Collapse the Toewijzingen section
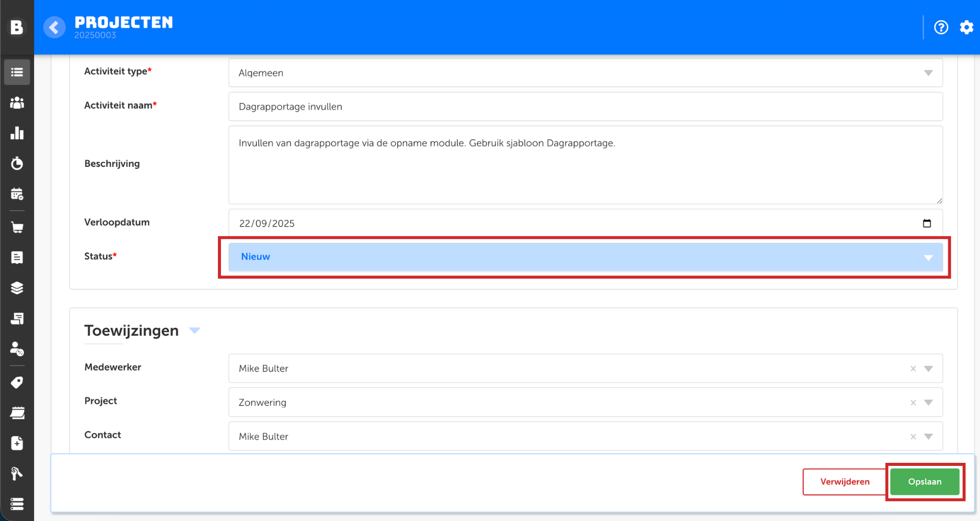 coord(194,331)
